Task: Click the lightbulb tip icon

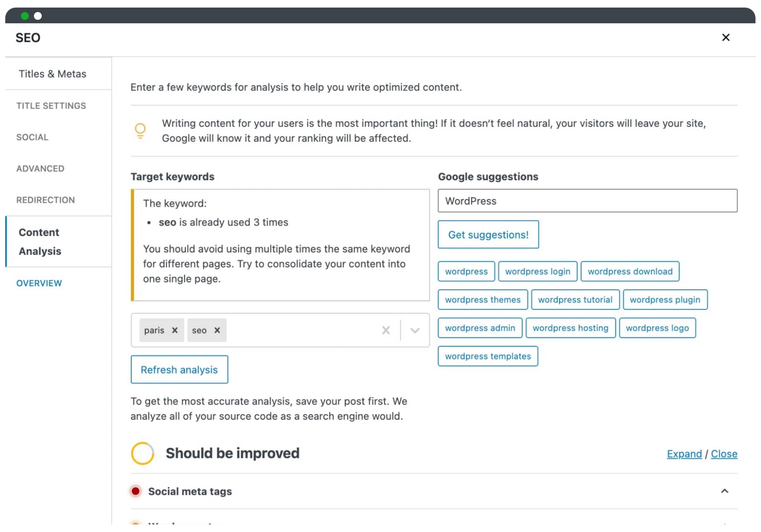Action: pyautogui.click(x=140, y=130)
